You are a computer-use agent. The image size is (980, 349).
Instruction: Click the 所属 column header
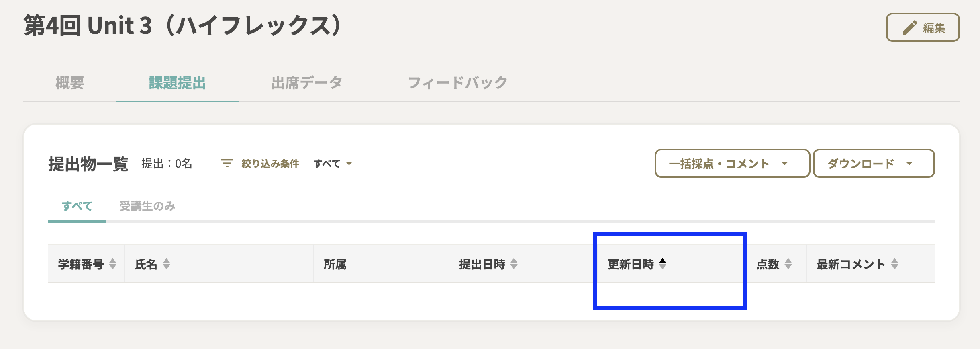335,264
